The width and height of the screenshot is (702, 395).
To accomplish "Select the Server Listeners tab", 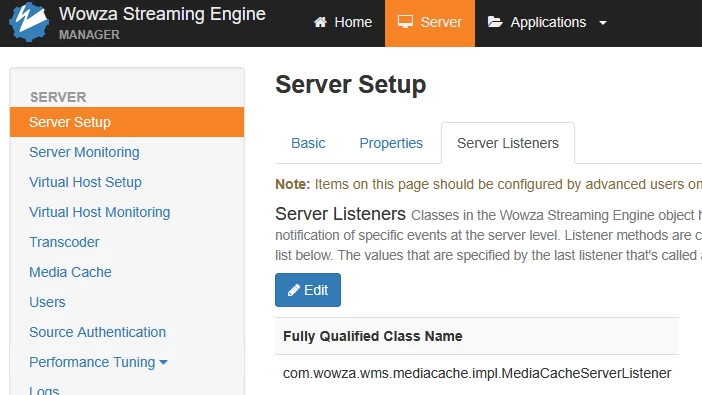I will pos(508,143).
